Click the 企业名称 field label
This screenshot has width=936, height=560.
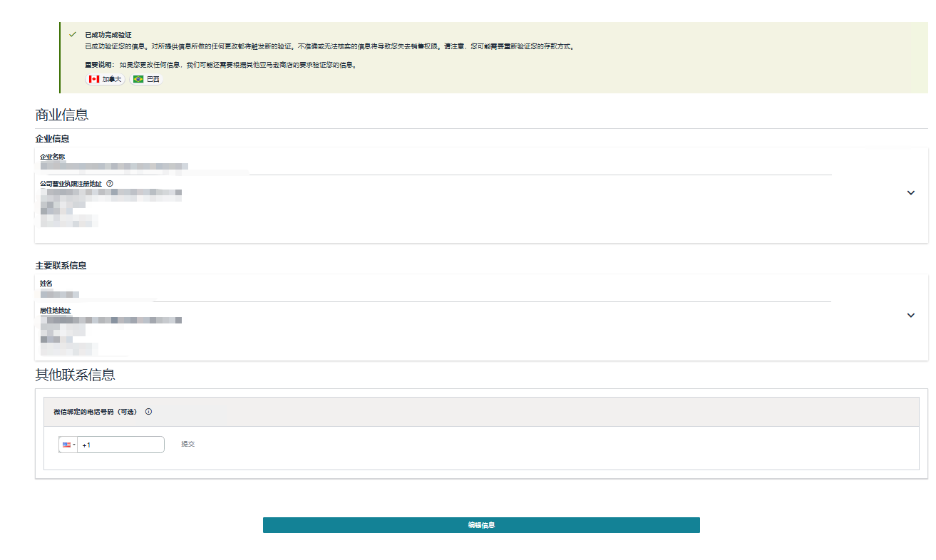[x=53, y=157]
